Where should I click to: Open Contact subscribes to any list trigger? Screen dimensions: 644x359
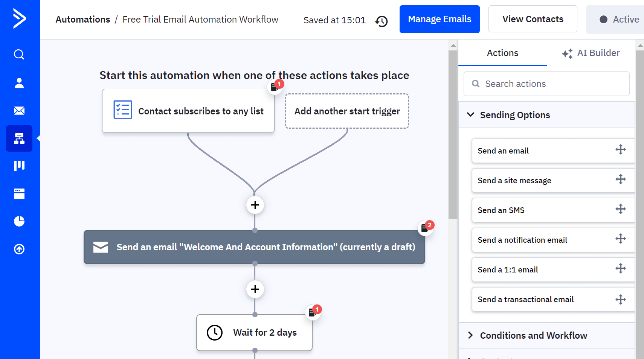point(188,111)
